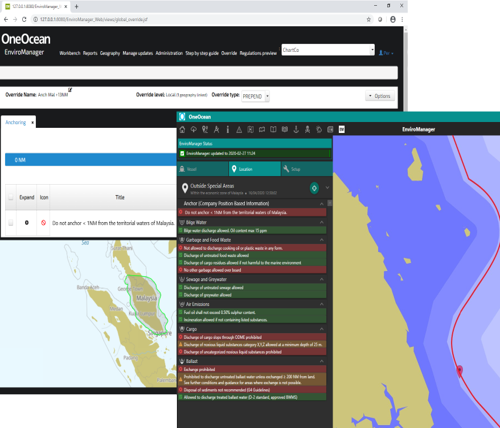This screenshot has height=428, width=500.
Task: Click the black dot expand icon in table row
Action: [x=27, y=223]
